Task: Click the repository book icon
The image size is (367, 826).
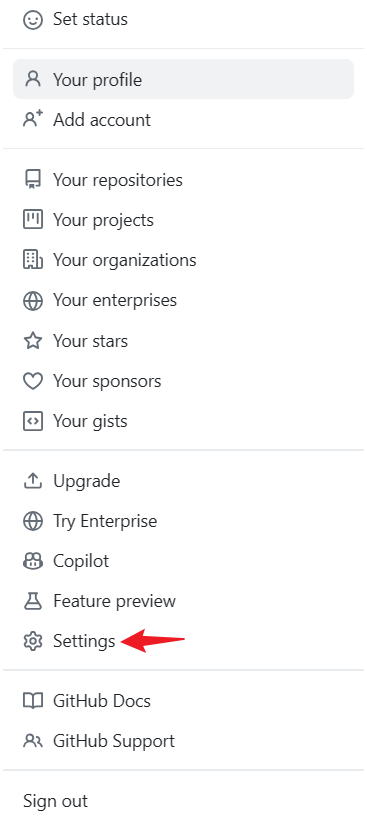Action: coord(33,180)
